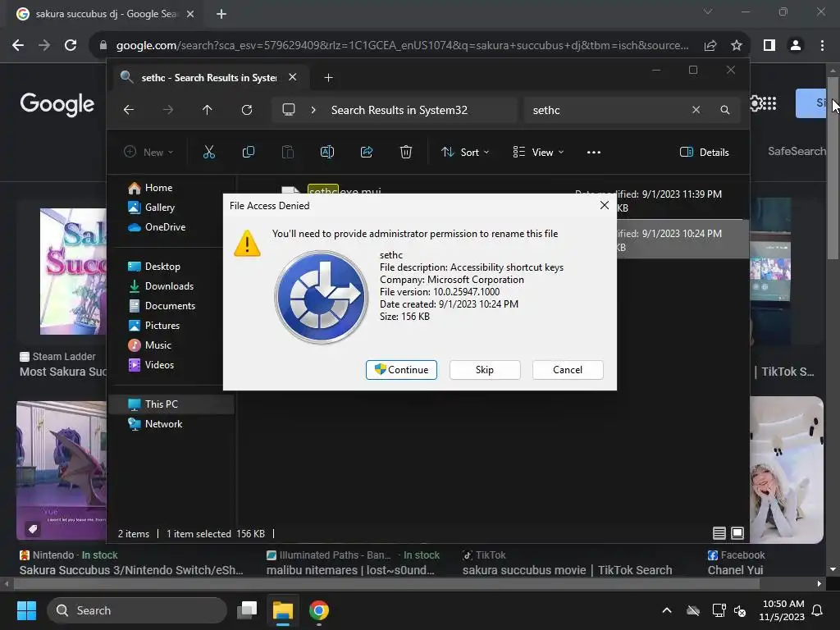Open the New dropdown in Explorer

click(x=148, y=152)
